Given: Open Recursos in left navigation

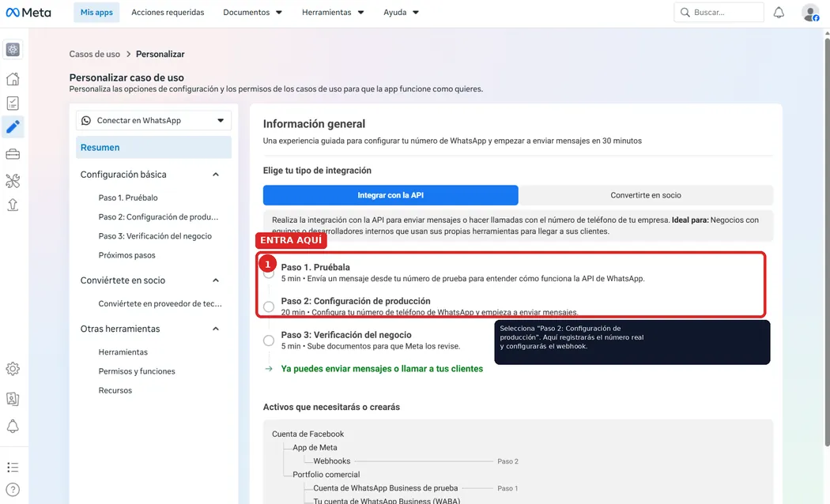Looking at the screenshot, I should 115,390.
